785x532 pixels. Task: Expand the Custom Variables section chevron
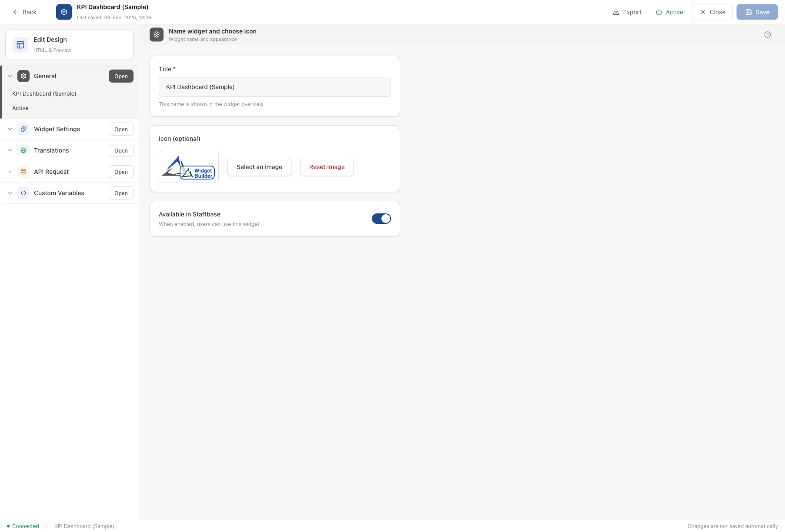click(x=10, y=193)
